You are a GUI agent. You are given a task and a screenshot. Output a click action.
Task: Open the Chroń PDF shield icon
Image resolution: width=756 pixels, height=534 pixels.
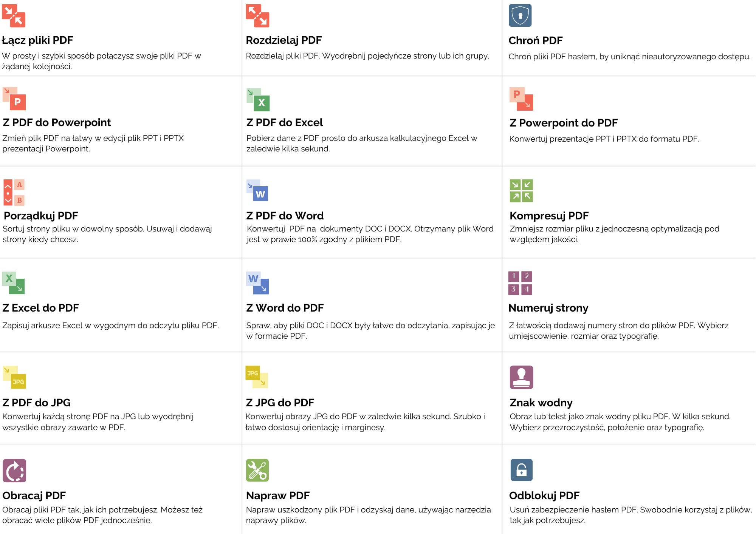pyautogui.click(x=520, y=15)
